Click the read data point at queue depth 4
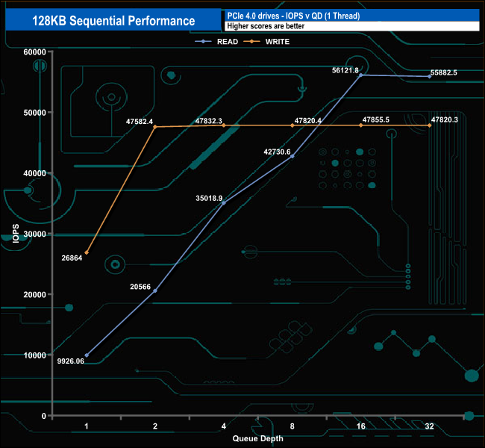Viewport: 485px width, 448px height. click(x=224, y=203)
